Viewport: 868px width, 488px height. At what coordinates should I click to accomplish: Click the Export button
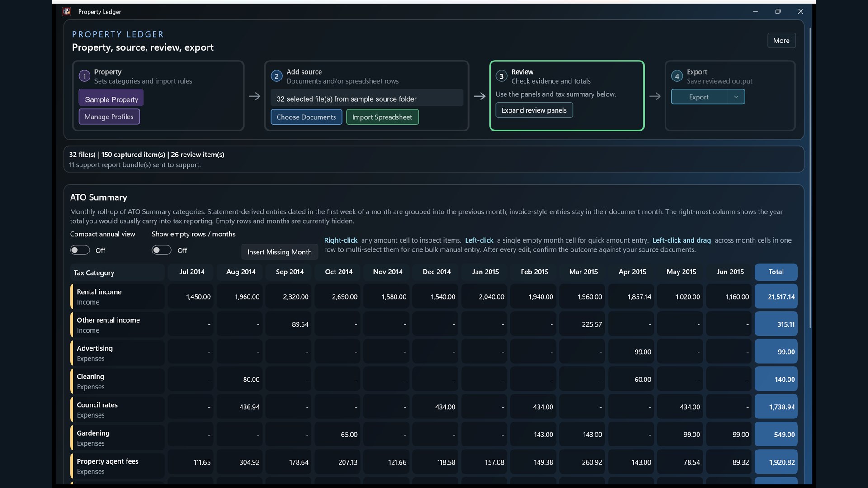point(699,97)
